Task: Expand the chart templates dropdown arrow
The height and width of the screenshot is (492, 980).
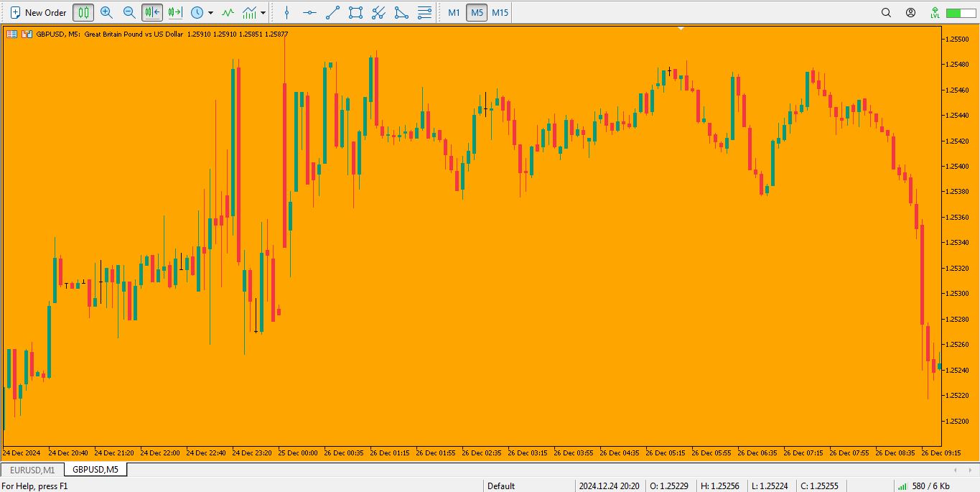Action: coord(263,13)
